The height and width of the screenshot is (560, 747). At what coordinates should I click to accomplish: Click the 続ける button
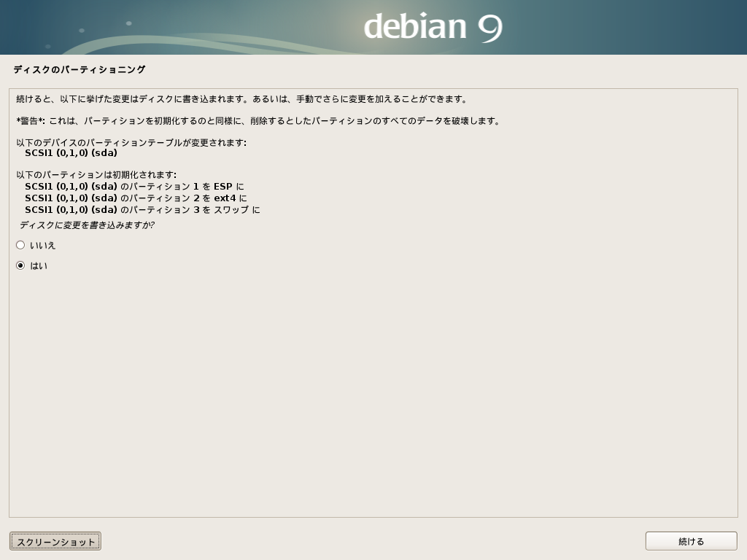pyautogui.click(x=691, y=542)
